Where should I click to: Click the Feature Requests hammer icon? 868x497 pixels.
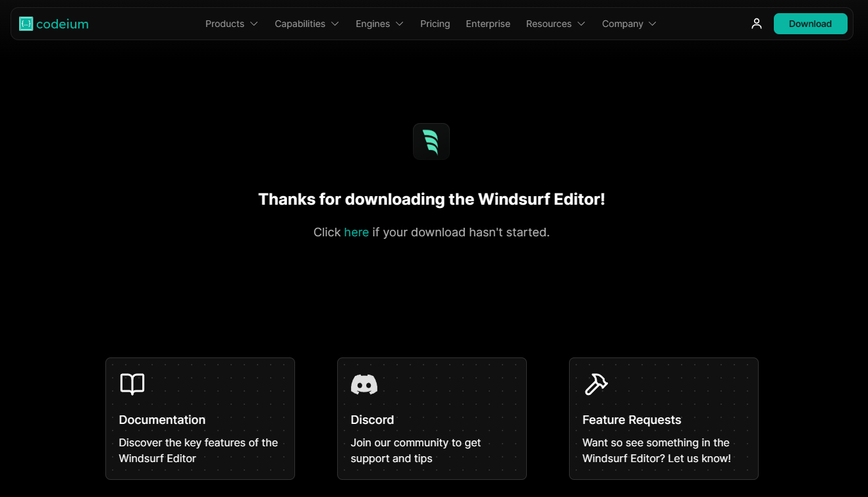pos(596,384)
